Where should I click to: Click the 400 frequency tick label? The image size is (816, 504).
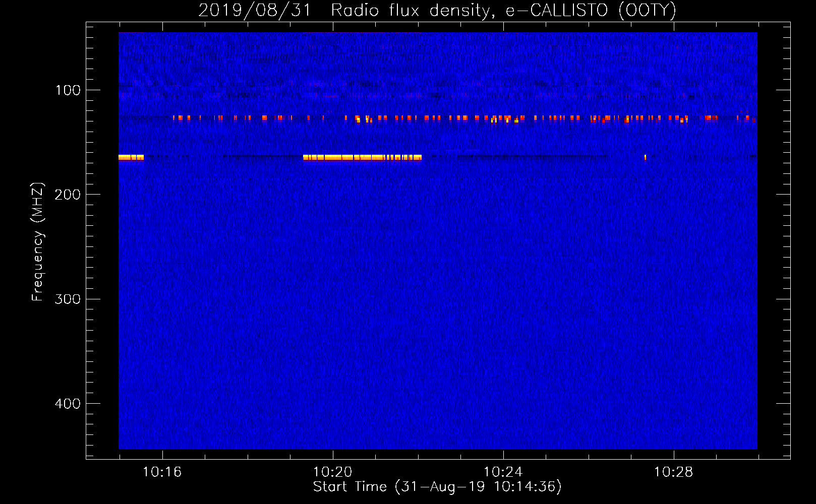pyautogui.click(x=68, y=404)
